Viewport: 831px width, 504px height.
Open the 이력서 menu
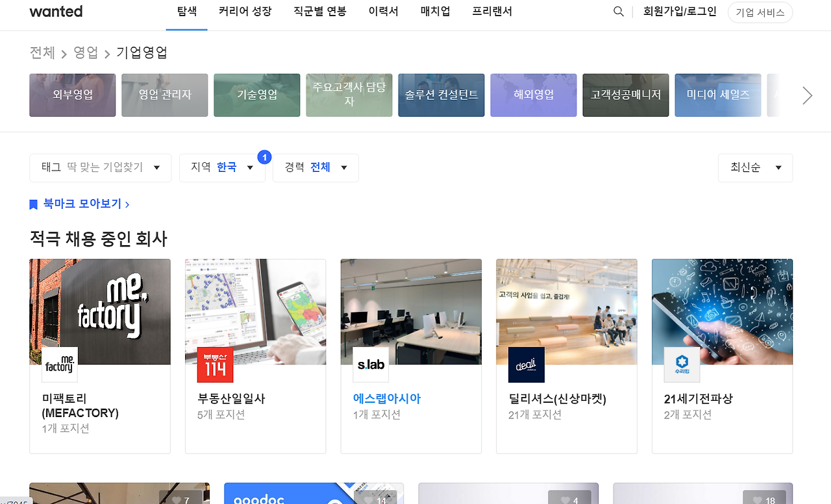pos(383,12)
